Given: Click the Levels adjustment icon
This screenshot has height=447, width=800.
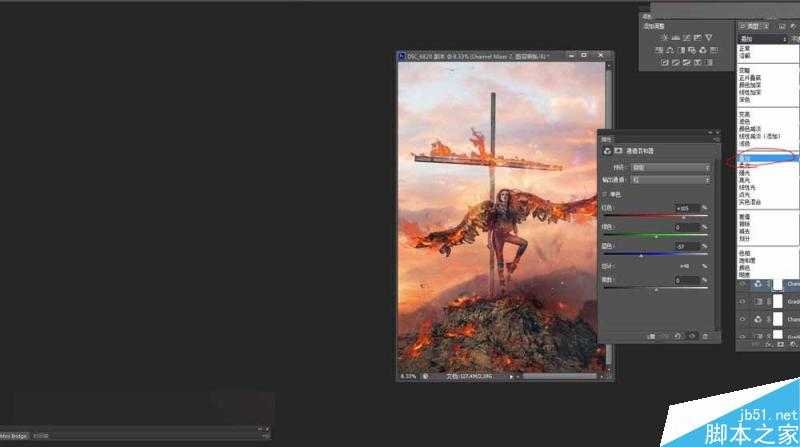Looking at the screenshot, I should [675, 37].
